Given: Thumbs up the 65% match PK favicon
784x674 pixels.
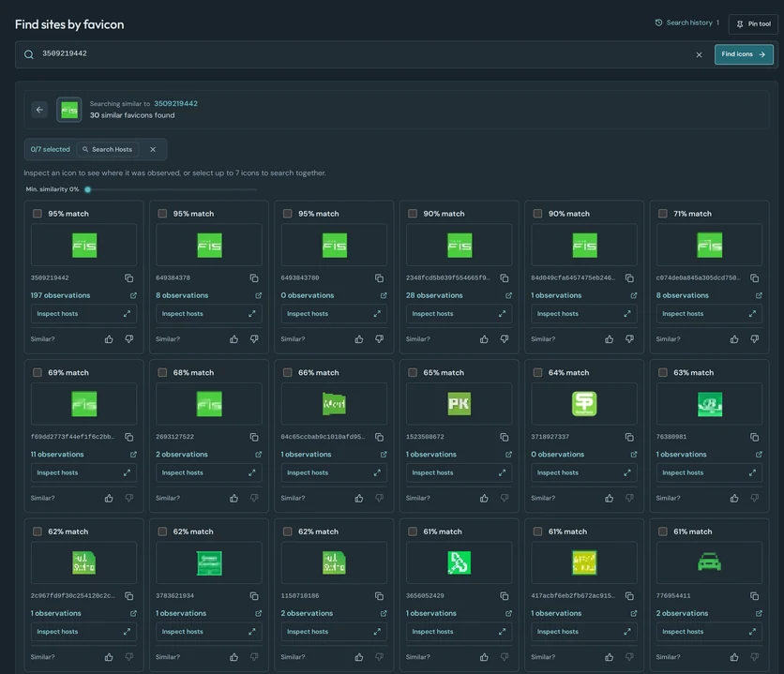Looking at the screenshot, I should coord(484,498).
